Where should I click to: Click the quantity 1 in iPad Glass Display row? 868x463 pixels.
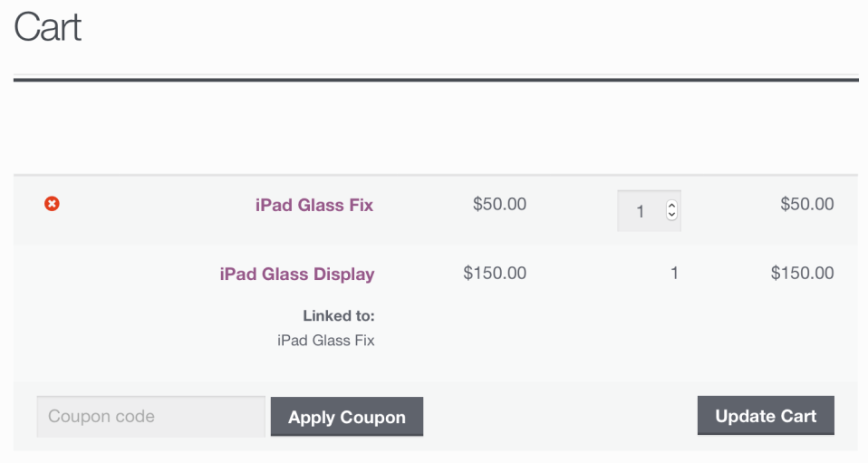pyautogui.click(x=674, y=273)
